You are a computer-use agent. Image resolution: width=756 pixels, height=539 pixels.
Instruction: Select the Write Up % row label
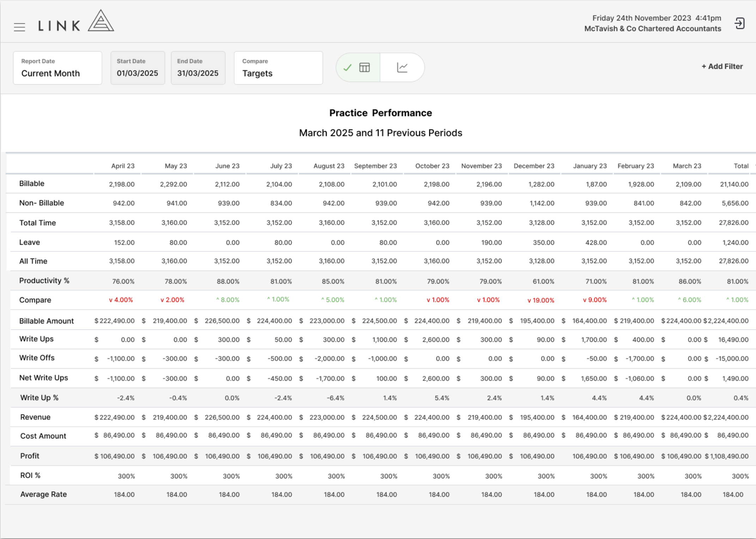coord(39,398)
